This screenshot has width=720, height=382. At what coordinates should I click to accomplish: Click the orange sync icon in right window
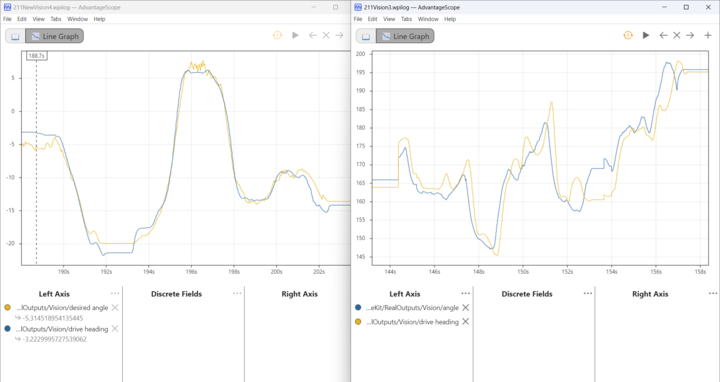pos(628,35)
